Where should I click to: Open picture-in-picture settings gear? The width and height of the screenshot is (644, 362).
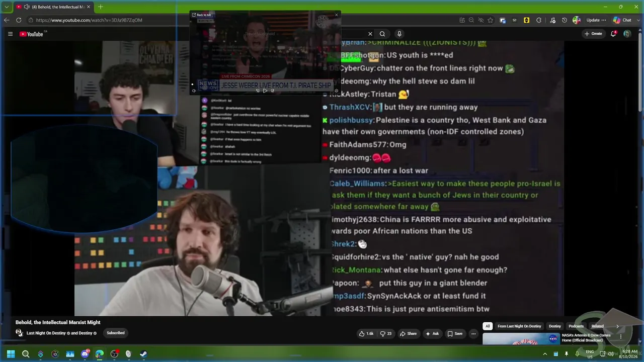point(337,90)
